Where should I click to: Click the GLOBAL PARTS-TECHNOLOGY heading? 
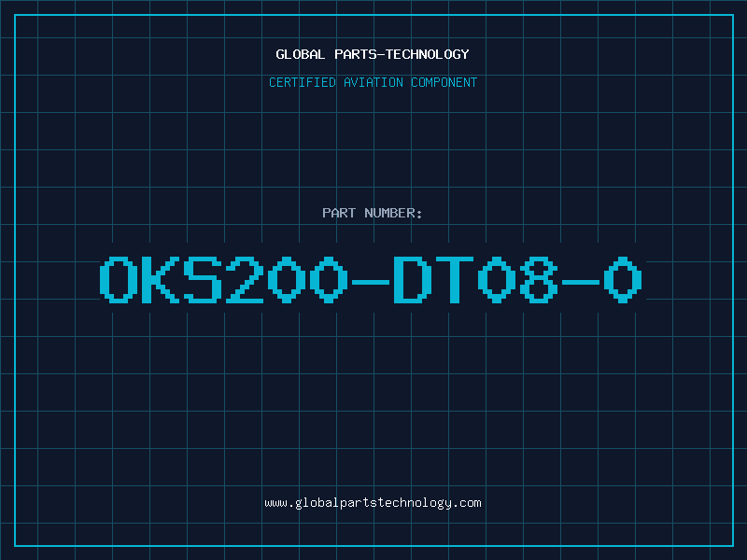pos(373,54)
